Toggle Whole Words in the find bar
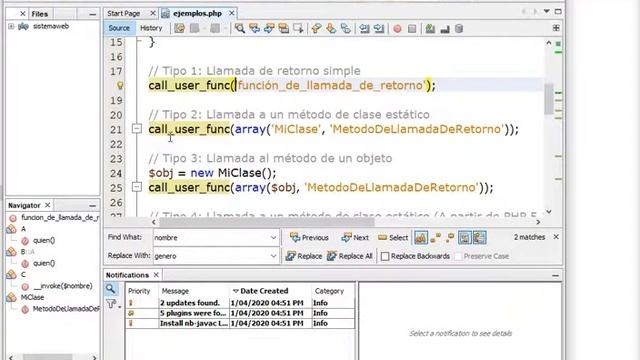 coord(436,238)
